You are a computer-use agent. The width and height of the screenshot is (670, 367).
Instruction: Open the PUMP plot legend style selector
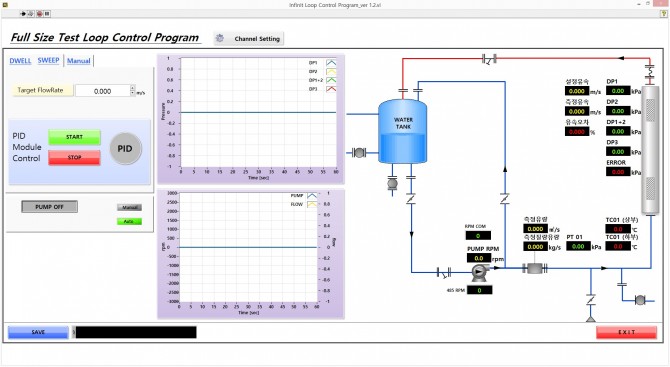[312, 195]
